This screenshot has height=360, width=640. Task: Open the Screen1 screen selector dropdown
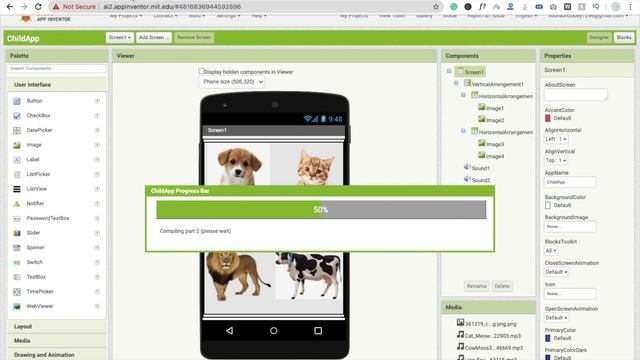(x=120, y=38)
